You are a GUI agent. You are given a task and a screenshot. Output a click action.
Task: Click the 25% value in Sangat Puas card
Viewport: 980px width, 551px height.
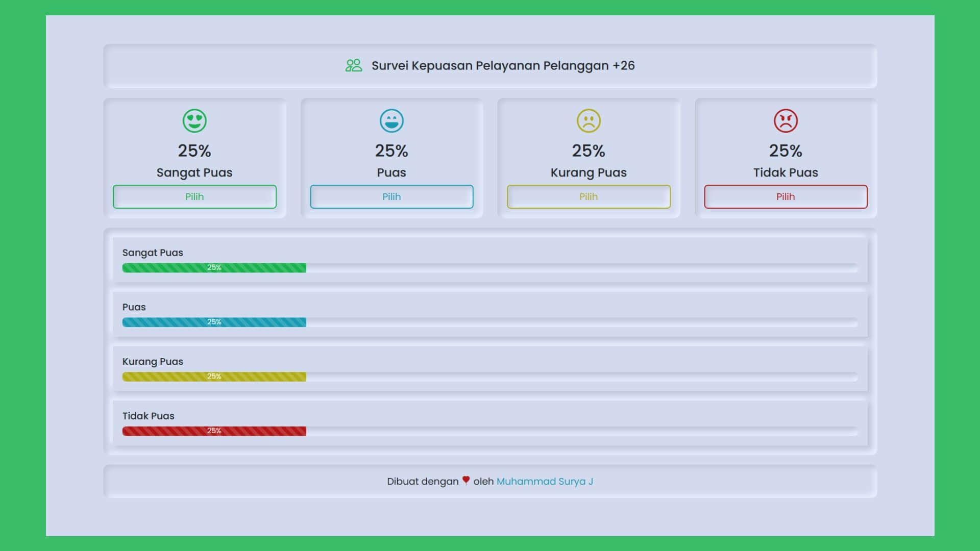194,151
